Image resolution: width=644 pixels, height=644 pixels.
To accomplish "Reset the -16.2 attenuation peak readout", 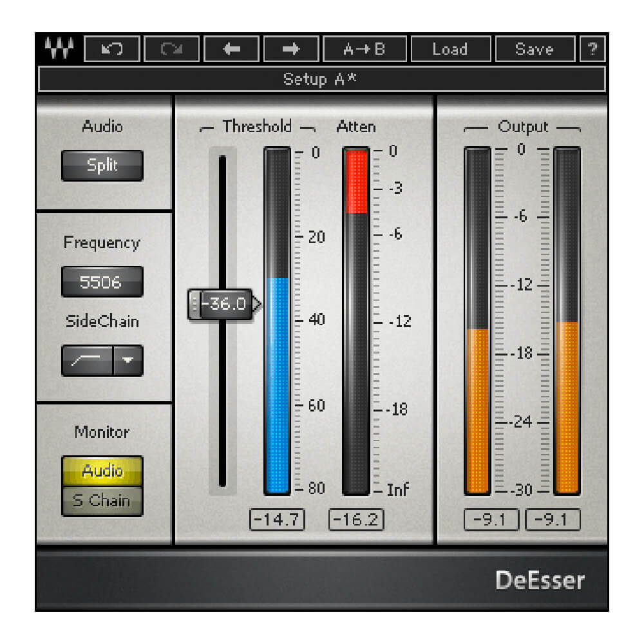I will click(356, 520).
